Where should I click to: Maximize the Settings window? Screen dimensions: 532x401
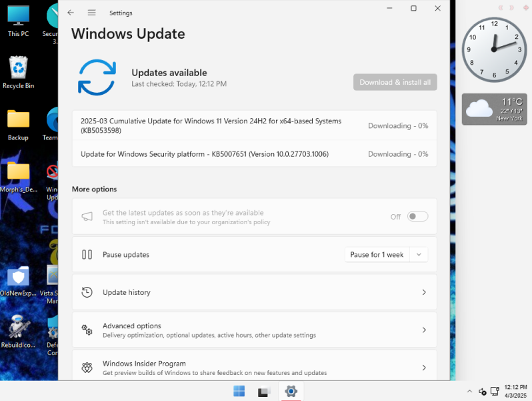click(413, 8)
